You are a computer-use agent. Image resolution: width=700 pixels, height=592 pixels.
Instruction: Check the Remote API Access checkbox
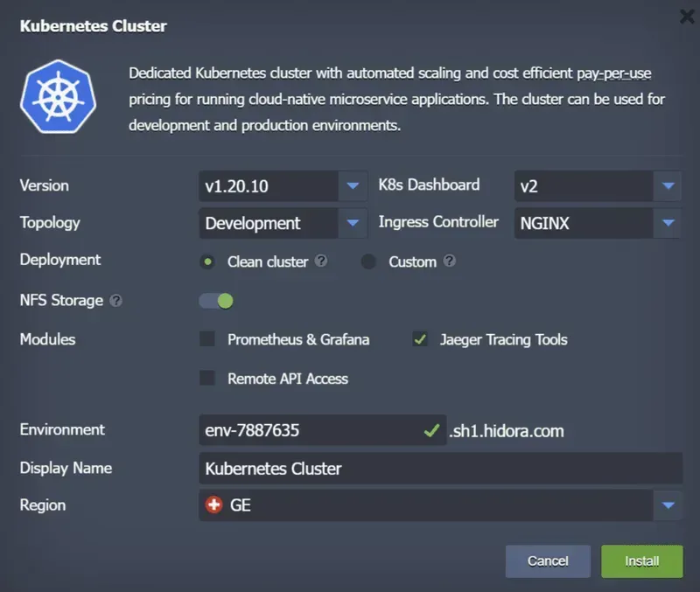pyautogui.click(x=207, y=379)
